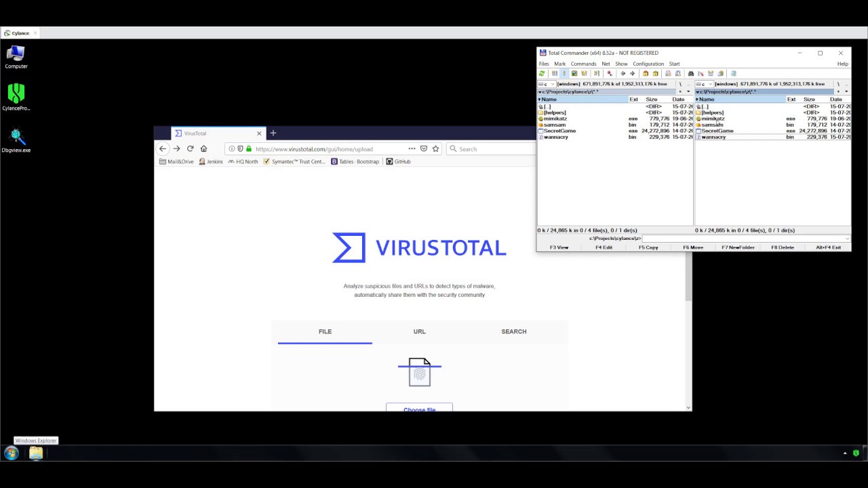This screenshot has height=488, width=868.
Task: Open the Symantec Trust Center bookmark
Action: [294, 161]
